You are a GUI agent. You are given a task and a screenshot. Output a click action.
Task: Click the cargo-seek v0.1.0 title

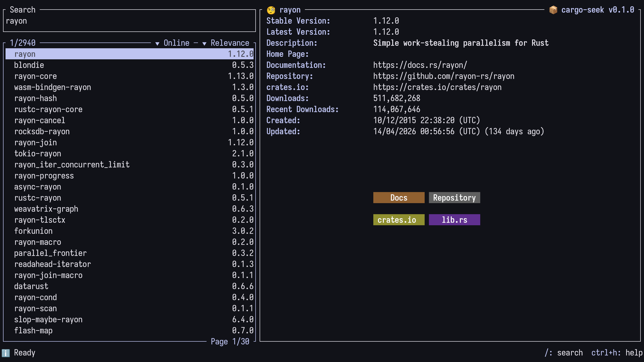[x=598, y=10]
